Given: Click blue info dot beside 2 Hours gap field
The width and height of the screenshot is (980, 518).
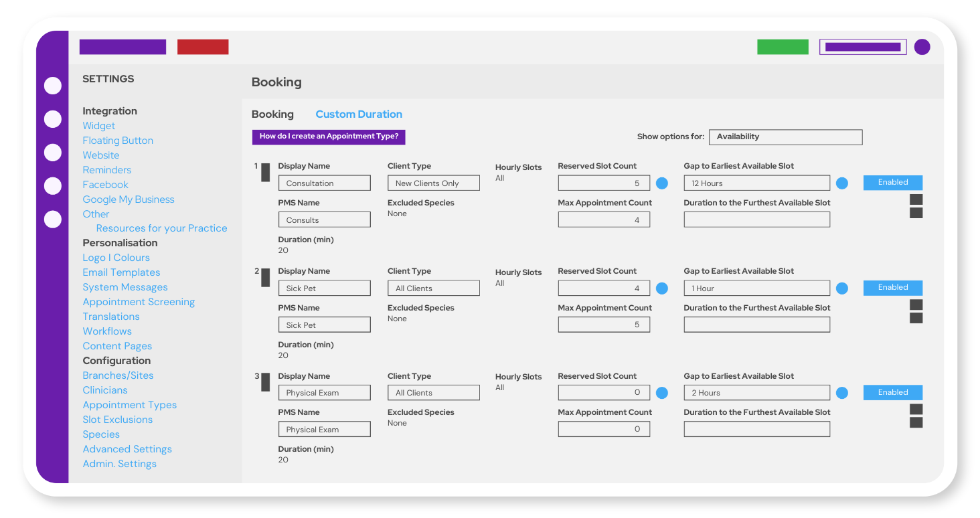Looking at the screenshot, I should point(841,393).
